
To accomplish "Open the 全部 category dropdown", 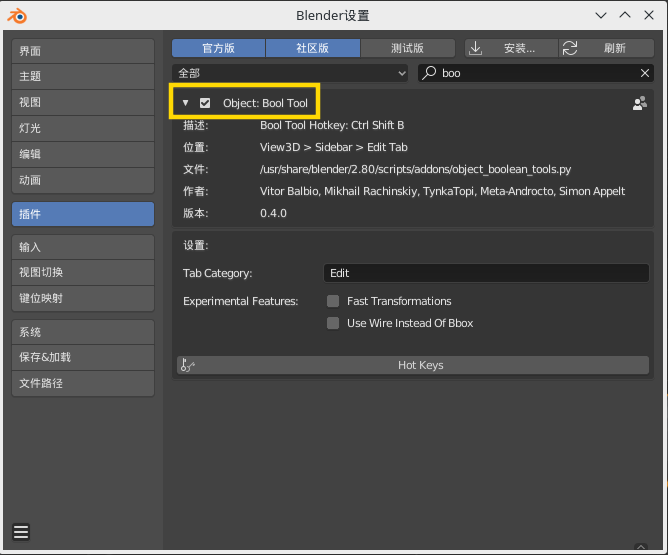I will tap(290, 73).
